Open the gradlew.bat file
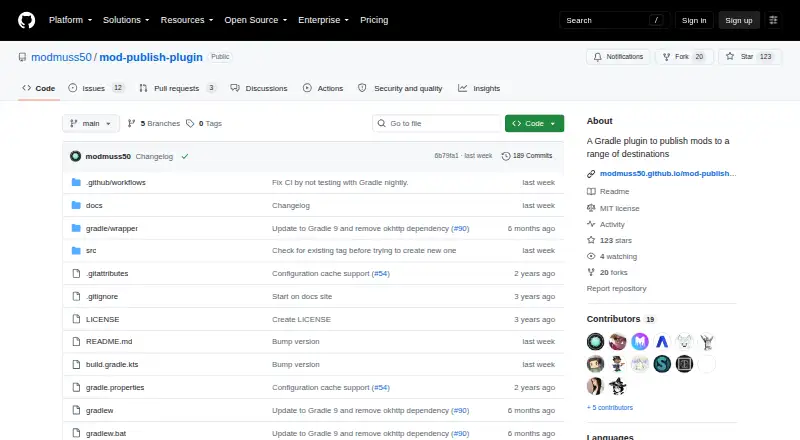 pyautogui.click(x=106, y=433)
